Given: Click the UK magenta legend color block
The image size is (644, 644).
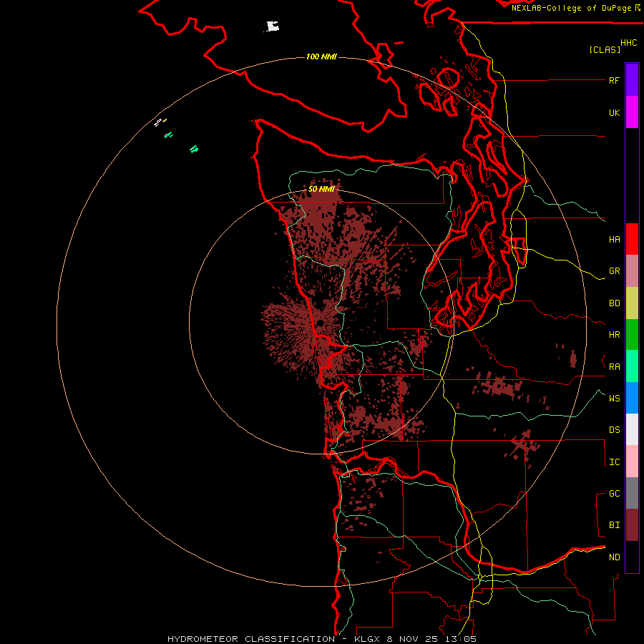Looking at the screenshot, I should pos(632,112).
